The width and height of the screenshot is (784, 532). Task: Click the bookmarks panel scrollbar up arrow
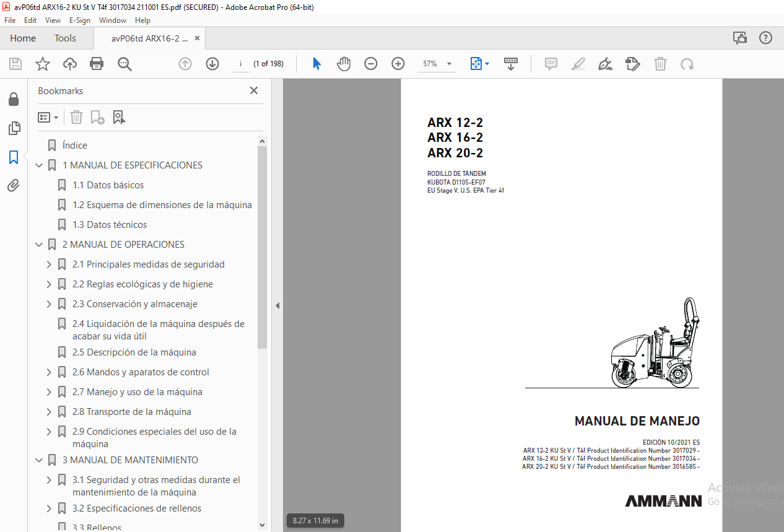pos(263,141)
